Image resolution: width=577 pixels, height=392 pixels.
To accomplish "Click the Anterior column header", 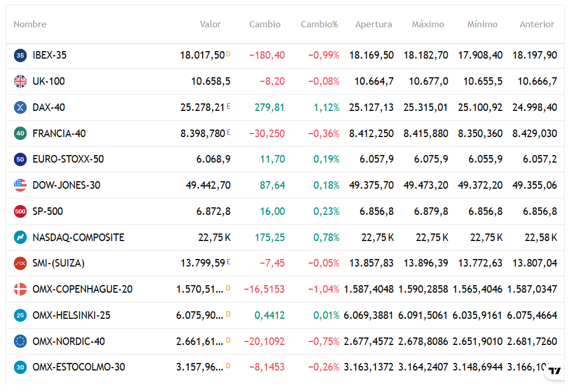I will (536, 24).
